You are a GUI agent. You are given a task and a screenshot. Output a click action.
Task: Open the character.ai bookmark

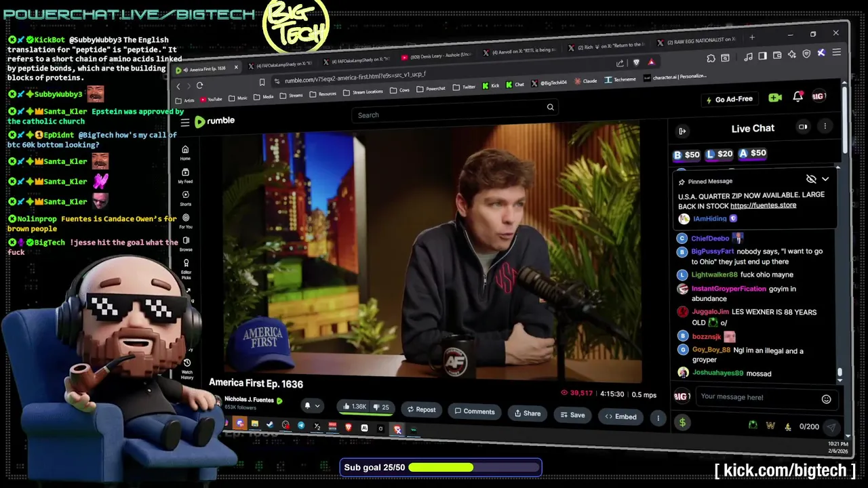[x=675, y=77]
